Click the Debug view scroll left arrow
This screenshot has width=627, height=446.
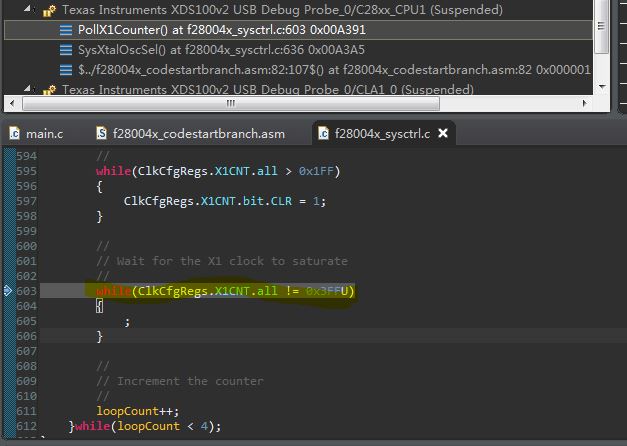point(12,104)
